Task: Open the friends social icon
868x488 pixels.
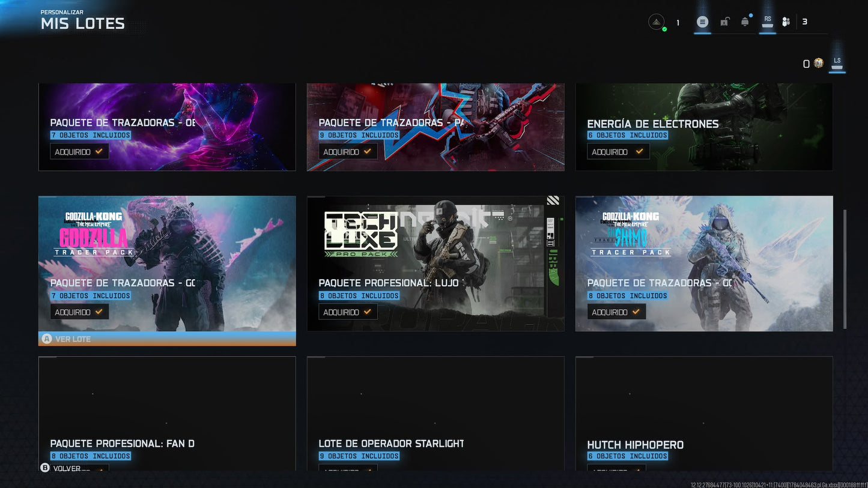Action: pos(786,22)
